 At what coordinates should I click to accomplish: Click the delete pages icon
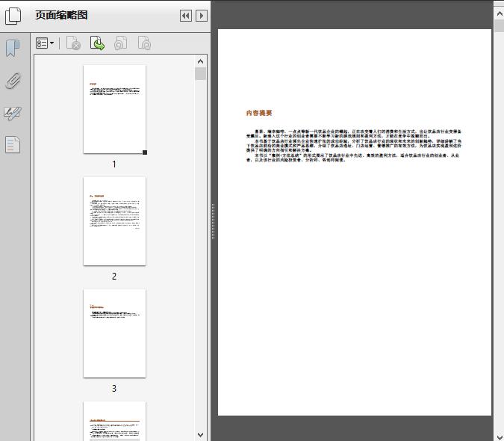73,43
